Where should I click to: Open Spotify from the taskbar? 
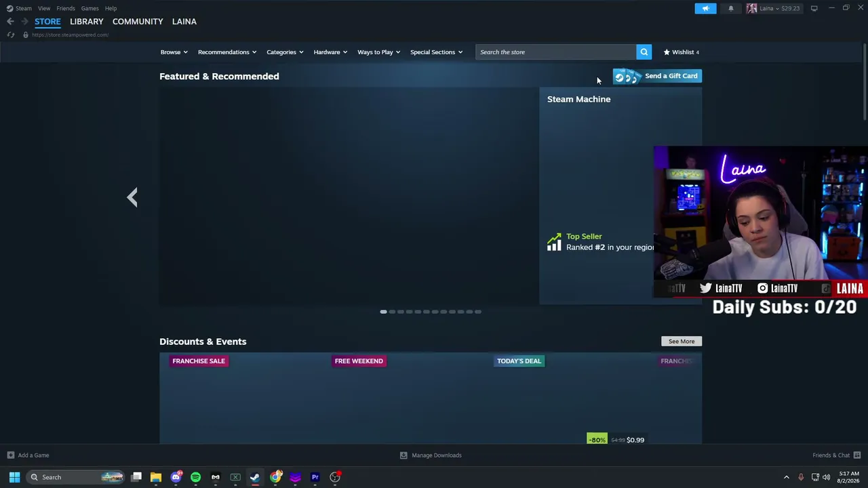pyautogui.click(x=196, y=477)
